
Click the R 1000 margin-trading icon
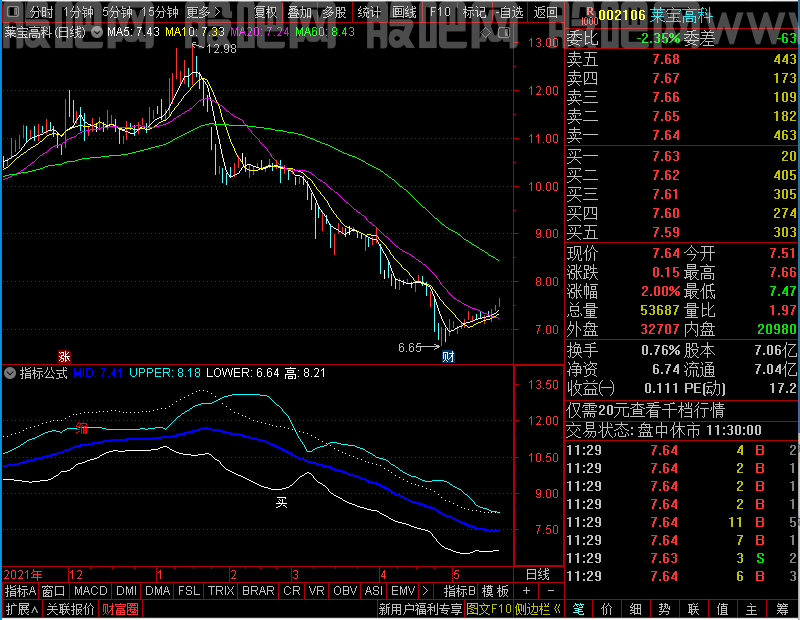pos(589,16)
